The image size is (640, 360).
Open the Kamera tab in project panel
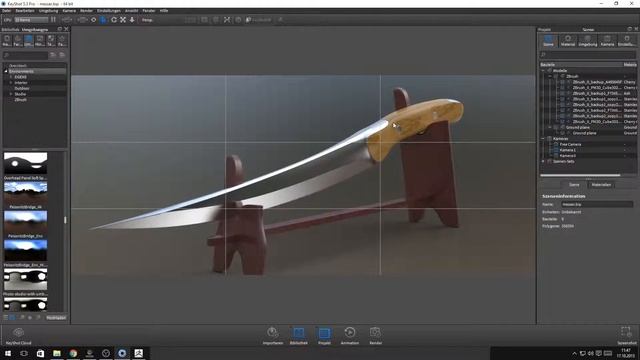607,40
